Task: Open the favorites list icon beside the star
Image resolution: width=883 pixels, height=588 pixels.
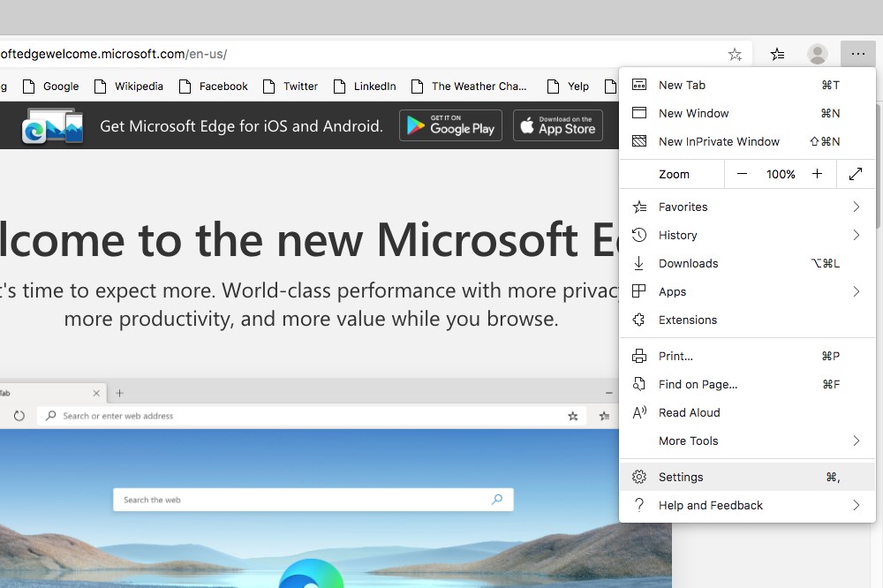Action: (x=776, y=54)
